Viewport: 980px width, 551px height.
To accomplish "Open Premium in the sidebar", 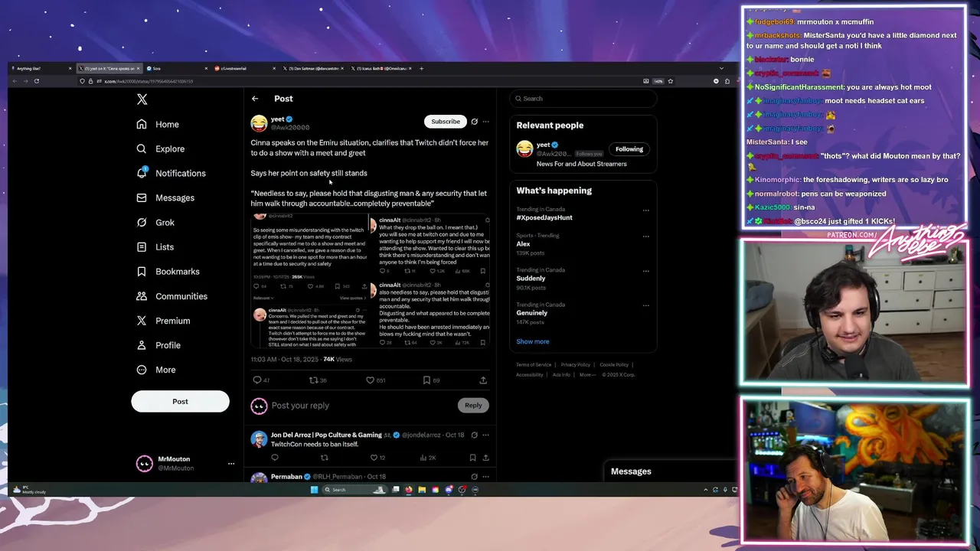I will 162,320.
